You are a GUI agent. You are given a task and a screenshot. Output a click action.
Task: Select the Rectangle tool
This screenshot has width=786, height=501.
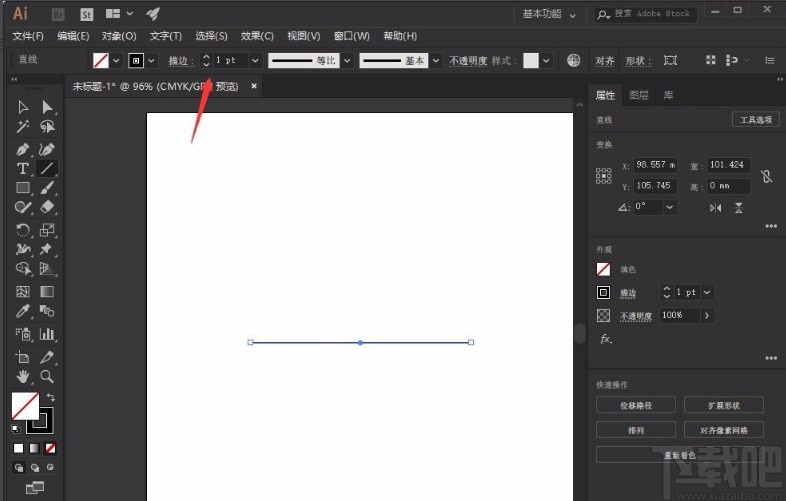23,188
